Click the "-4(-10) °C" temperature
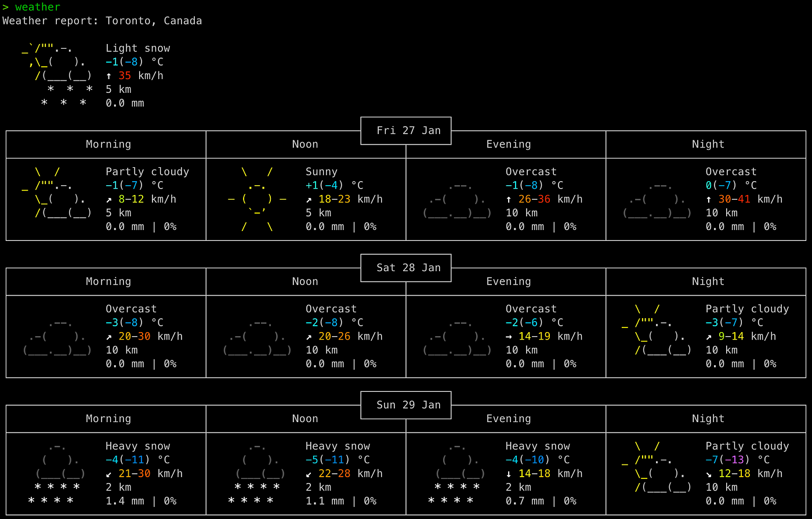 [538, 460]
